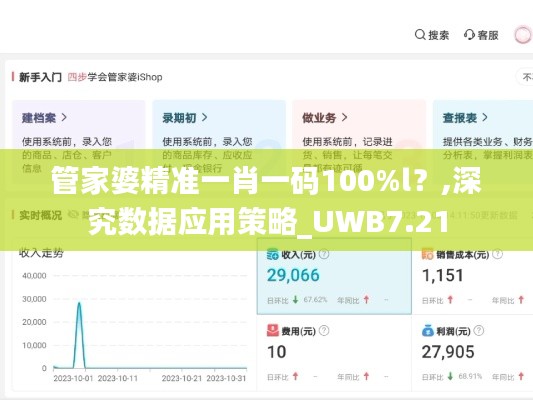Click the search magnifier icon
This screenshot has height=400, width=533.
(420, 35)
